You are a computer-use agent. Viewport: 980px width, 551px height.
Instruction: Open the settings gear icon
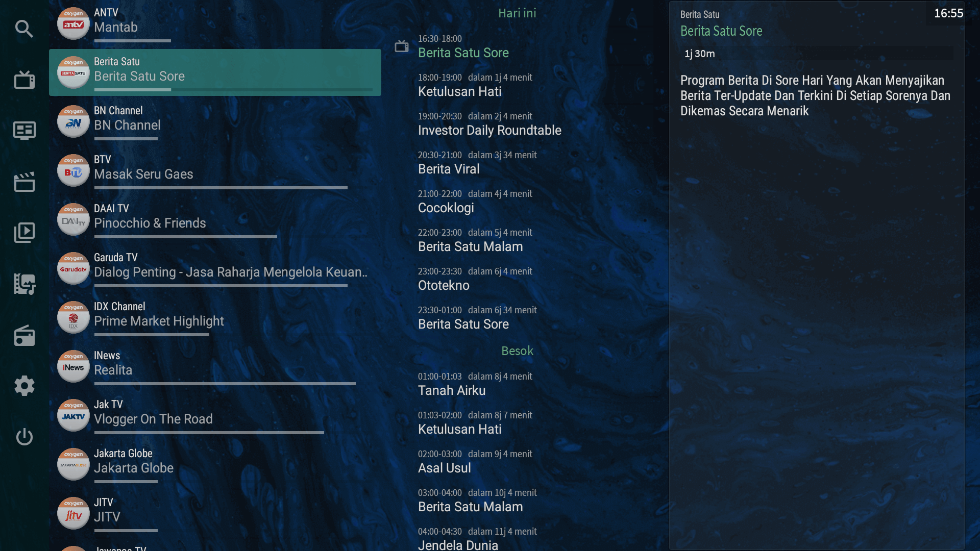point(24,386)
